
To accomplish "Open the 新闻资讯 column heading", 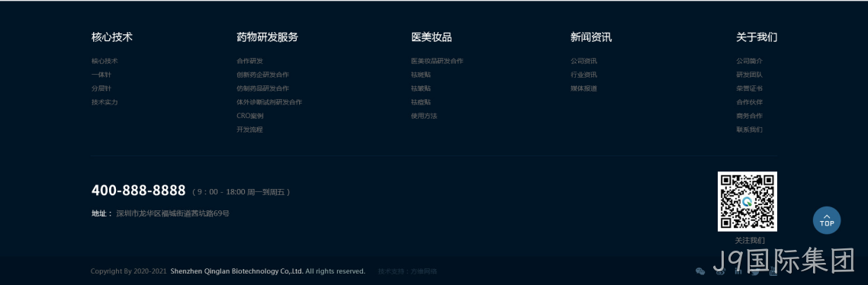I will 591,37.
